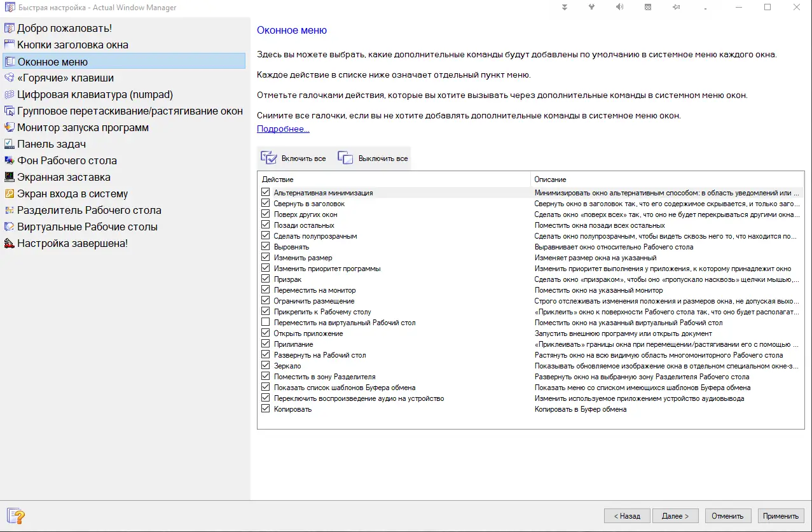Image resolution: width=812 pixels, height=532 pixels.
Task: Click the «Включить все» button
Action: [294, 158]
